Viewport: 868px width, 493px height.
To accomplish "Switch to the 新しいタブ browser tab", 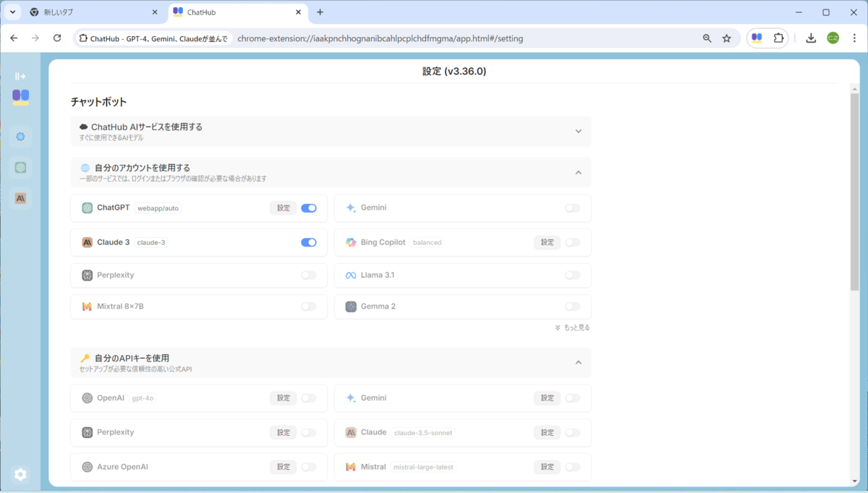I will coord(94,12).
